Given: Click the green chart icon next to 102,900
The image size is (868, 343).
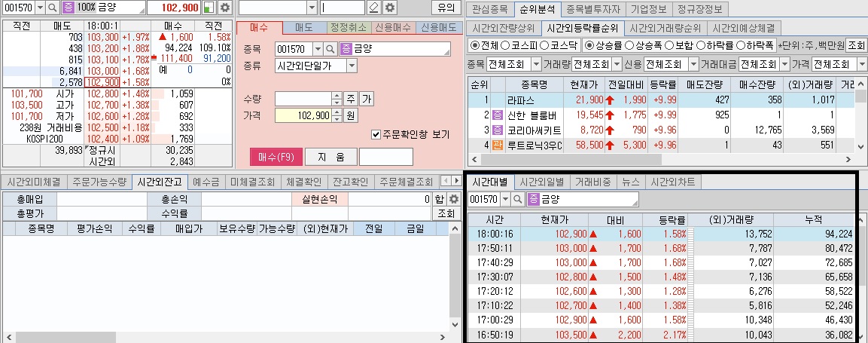Looking at the screenshot, I should [209, 8].
